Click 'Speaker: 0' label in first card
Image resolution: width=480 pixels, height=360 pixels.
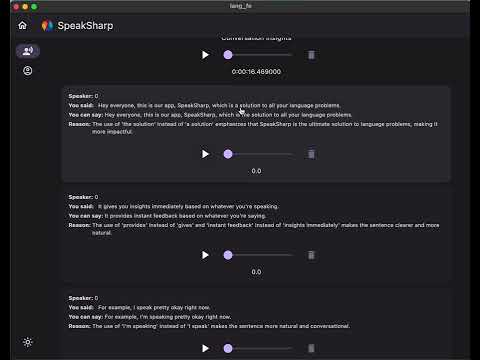[83, 96]
